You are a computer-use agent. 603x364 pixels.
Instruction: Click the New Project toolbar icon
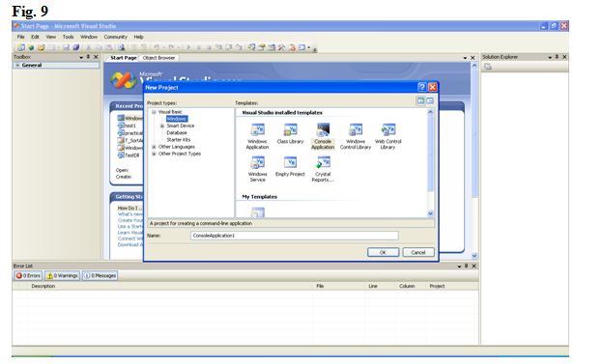[20, 47]
